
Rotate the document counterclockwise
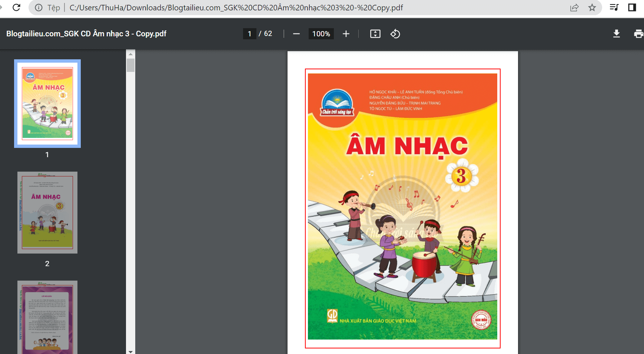tap(395, 34)
